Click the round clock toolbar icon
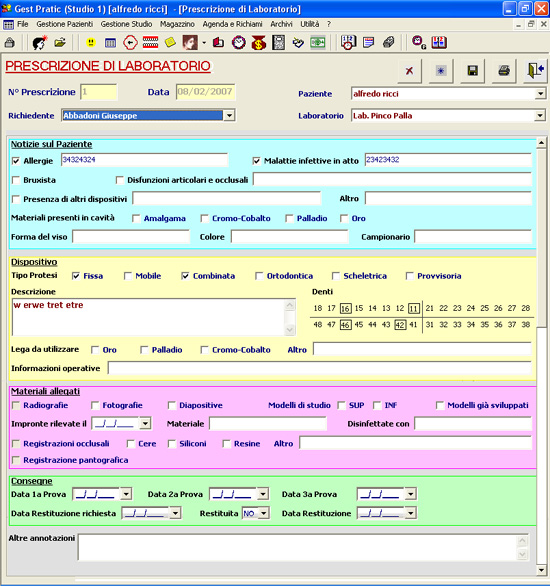Viewport: 550px width, 586px height. pos(239,43)
